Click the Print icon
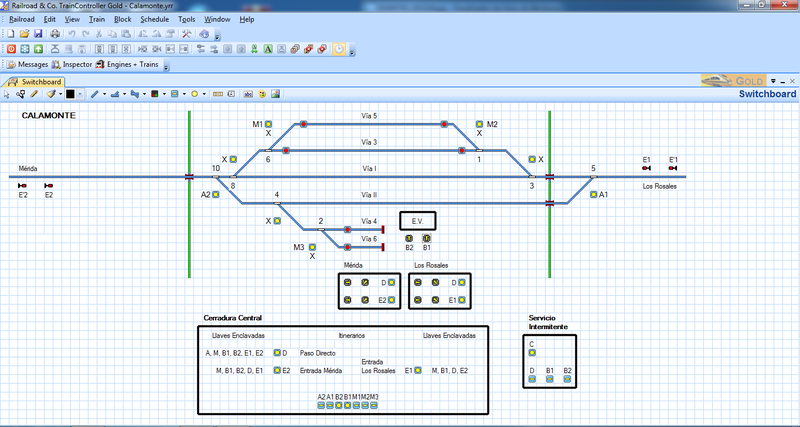Screen dimensions: 800x427 point(55,34)
